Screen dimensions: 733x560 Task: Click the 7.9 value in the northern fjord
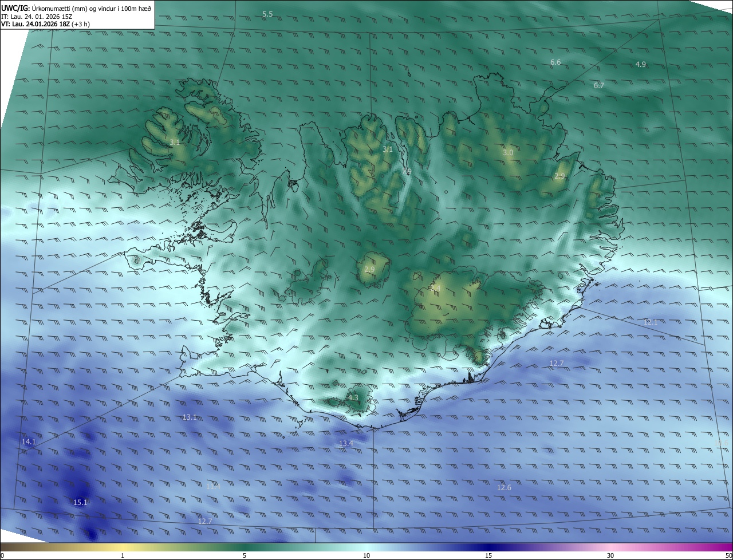[407, 172]
